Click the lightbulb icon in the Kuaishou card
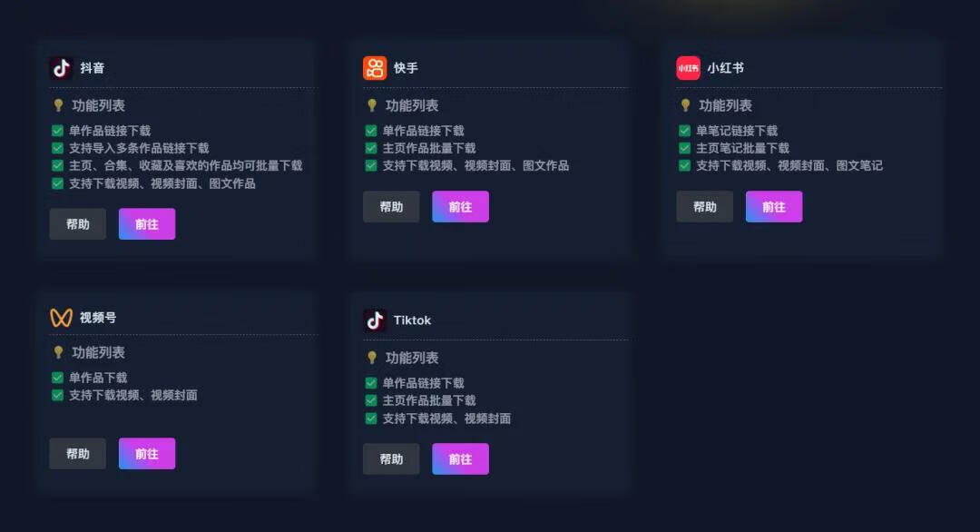 click(x=372, y=105)
